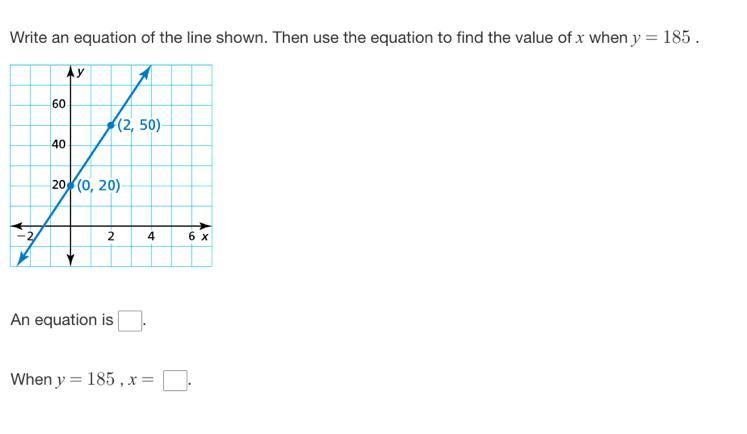Click the 6 tick label on x-axis
The height and width of the screenshot is (434, 747).
pos(192,236)
